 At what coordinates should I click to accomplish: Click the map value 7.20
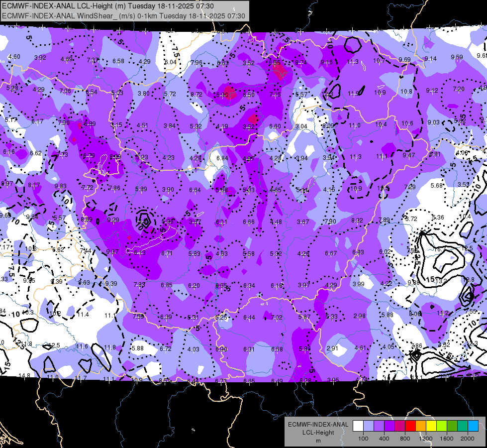pyautogui.click(x=459, y=89)
